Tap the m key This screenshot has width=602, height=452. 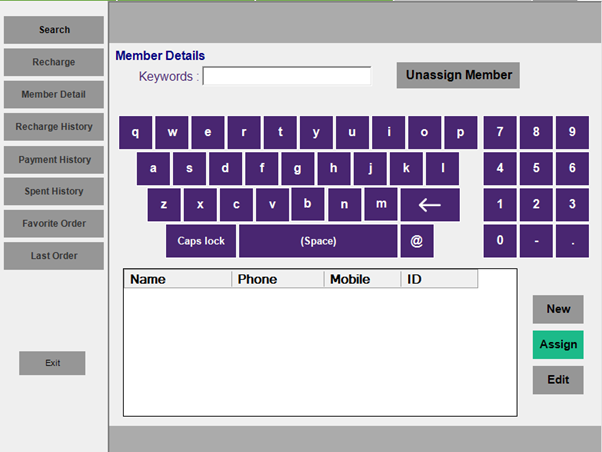tap(381, 204)
